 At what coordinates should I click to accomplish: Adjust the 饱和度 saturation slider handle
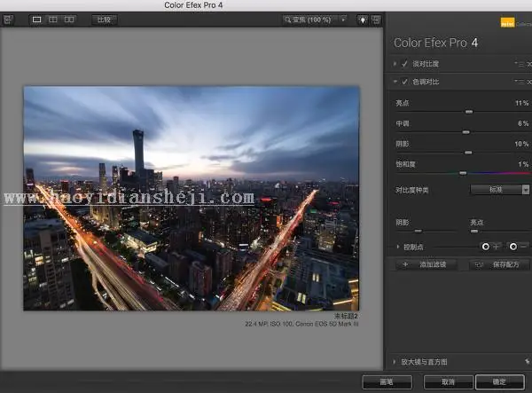[x=463, y=173]
